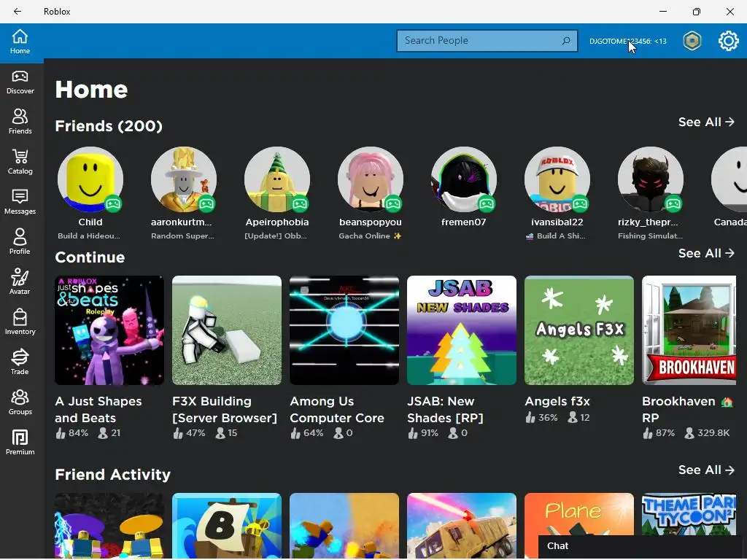Click the DJGOTOME123456 username label
This screenshot has height=560, width=747.
(x=627, y=41)
